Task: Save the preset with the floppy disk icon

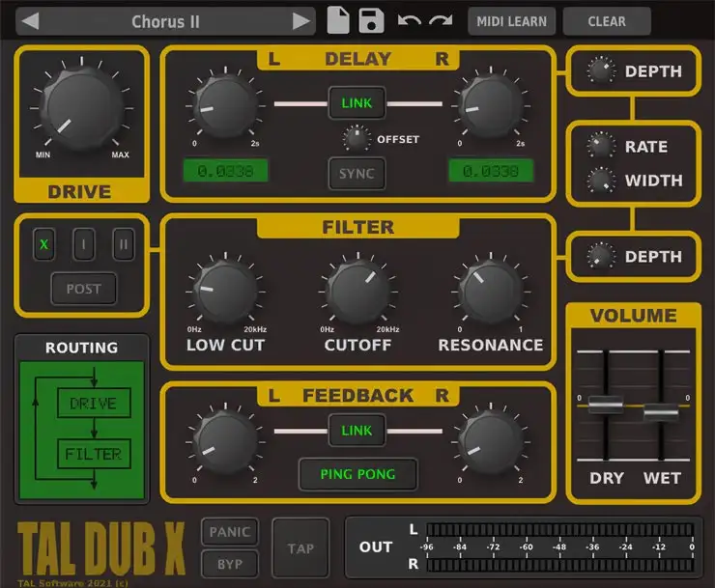Action: tap(371, 20)
